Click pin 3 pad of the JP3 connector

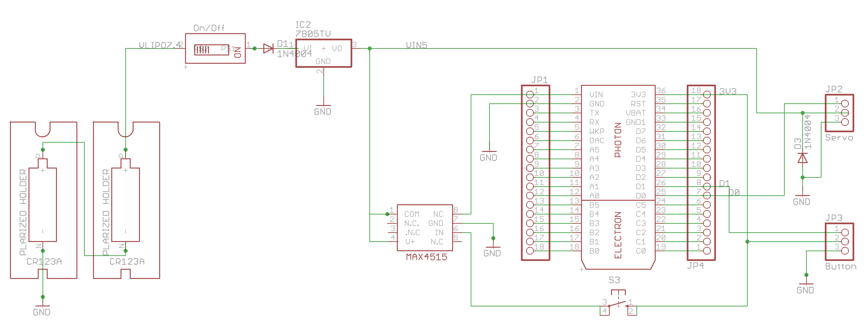pyautogui.click(x=845, y=251)
